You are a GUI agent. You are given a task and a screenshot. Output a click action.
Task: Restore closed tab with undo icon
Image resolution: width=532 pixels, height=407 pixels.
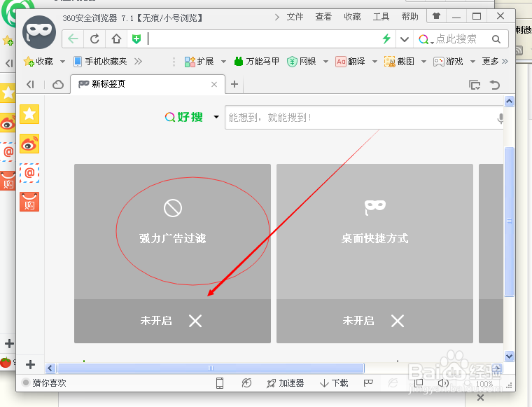(x=495, y=85)
